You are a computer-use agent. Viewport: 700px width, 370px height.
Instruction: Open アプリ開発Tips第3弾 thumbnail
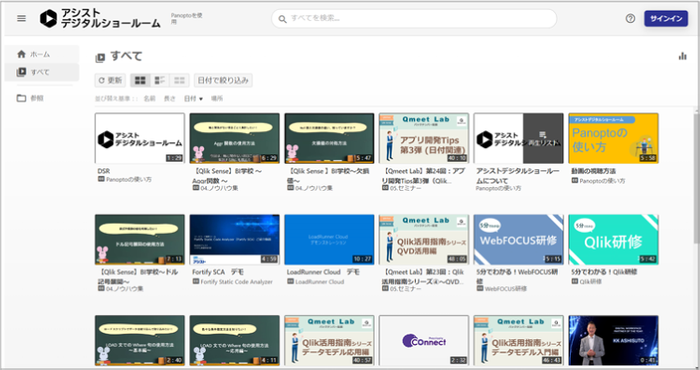coord(424,138)
